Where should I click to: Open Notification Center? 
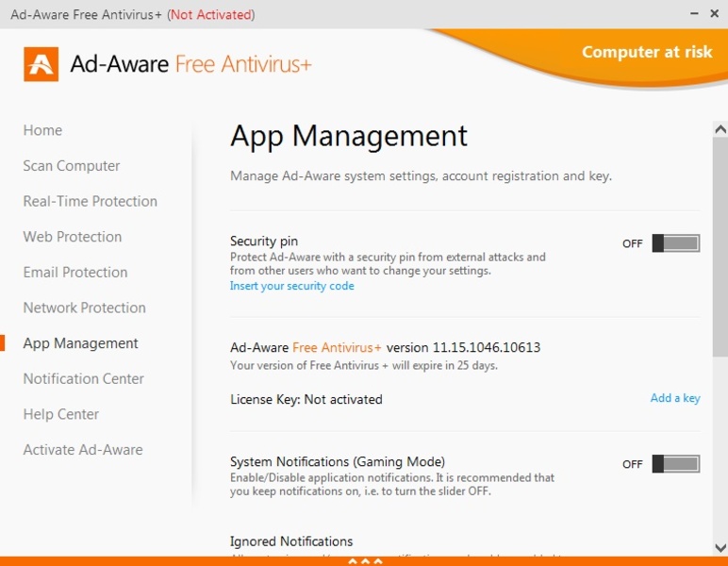pyautogui.click(x=84, y=379)
